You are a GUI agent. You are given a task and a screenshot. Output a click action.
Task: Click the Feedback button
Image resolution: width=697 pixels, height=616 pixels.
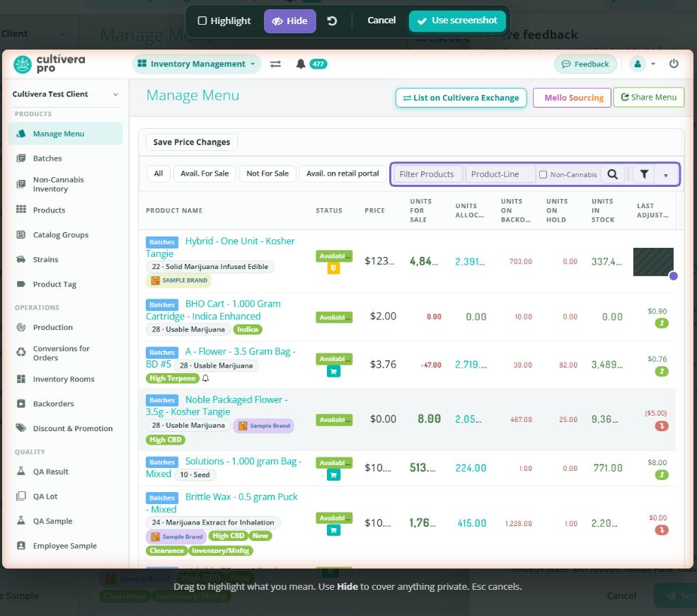coord(585,64)
